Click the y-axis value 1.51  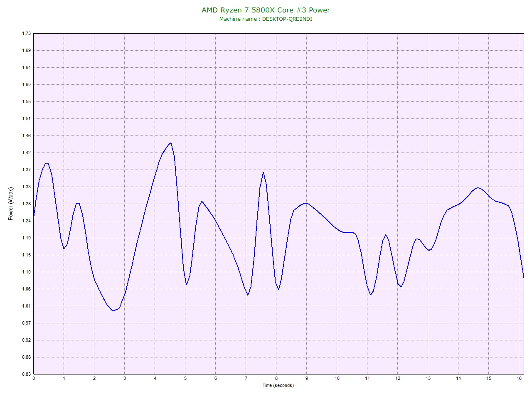[26, 118]
